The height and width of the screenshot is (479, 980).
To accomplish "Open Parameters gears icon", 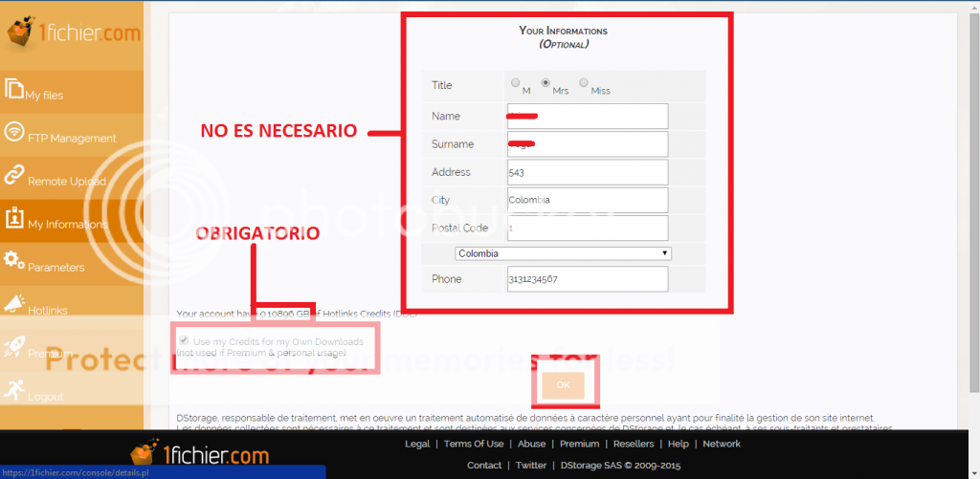I will pos(13,260).
